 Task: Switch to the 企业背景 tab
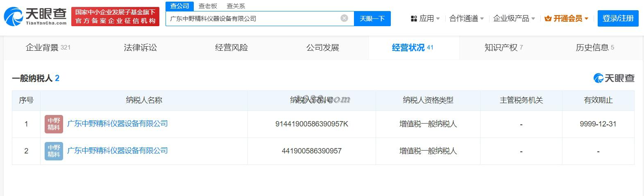(x=48, y=47)
